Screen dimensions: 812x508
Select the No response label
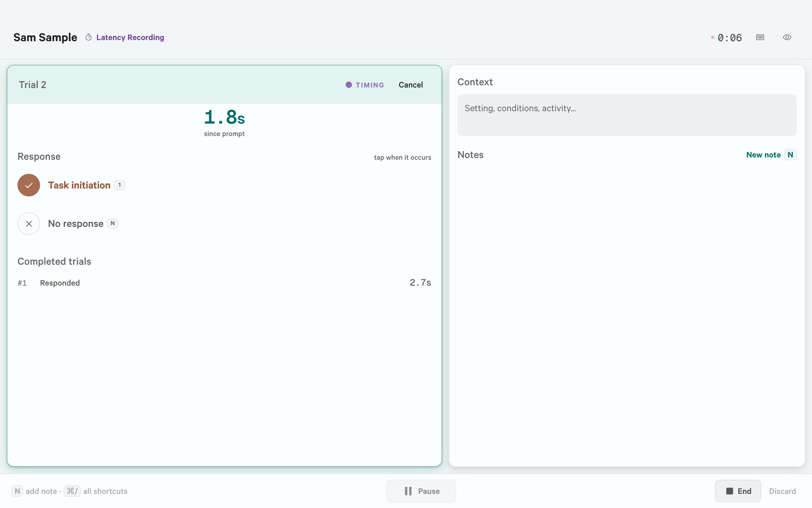[76, 224]
